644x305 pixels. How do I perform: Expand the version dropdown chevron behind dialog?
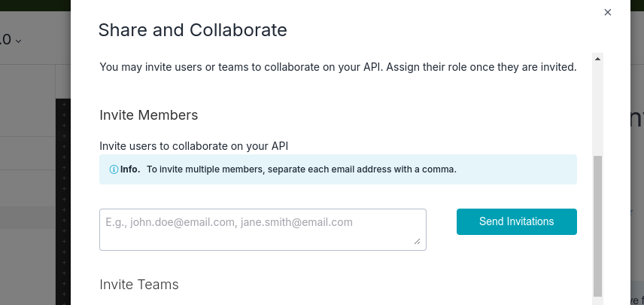[19, 41]
